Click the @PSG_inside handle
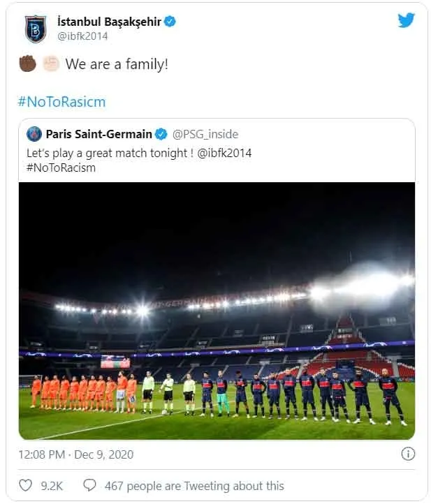The image size is (431, 504). [204, 134]
